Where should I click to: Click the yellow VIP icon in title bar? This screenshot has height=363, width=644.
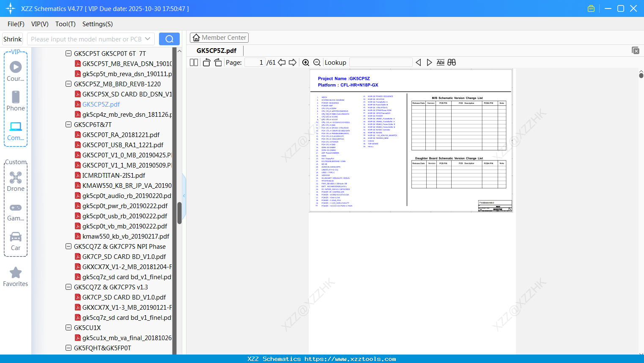coord(591,8)
